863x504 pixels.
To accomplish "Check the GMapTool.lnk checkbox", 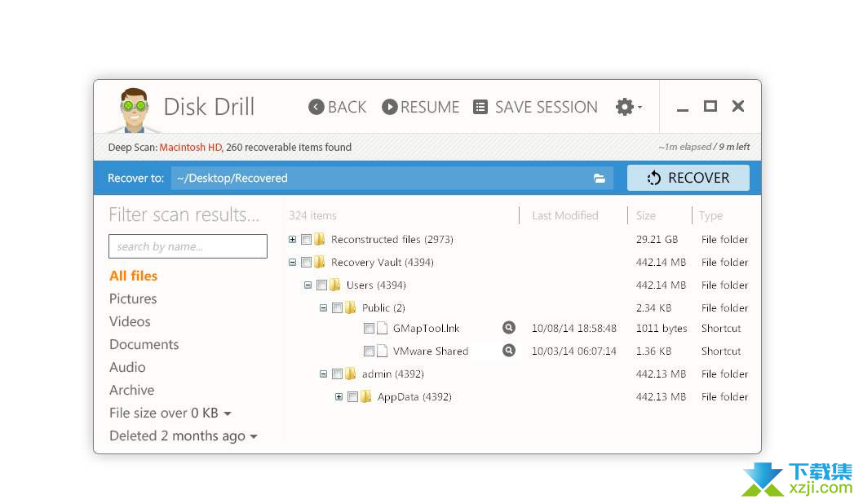I will click(x=369, y=329).
